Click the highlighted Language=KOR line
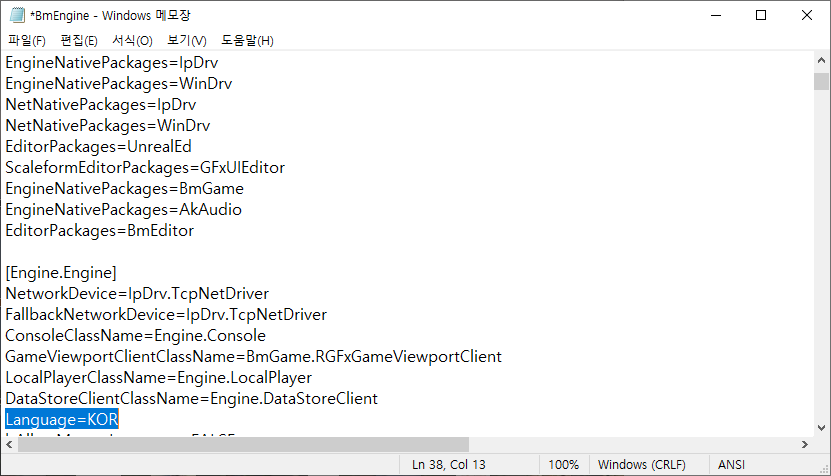831x476 pixels. (x=62, y=419)
